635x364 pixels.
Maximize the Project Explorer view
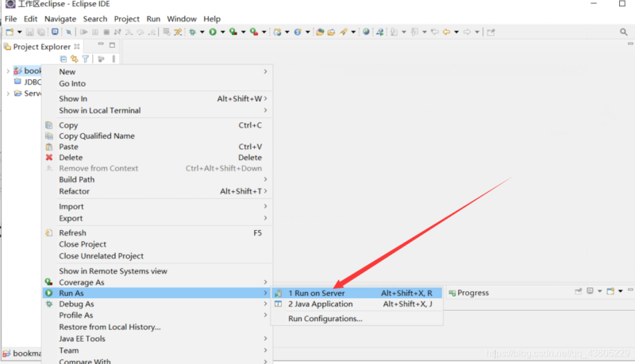(x=112, y=45)
